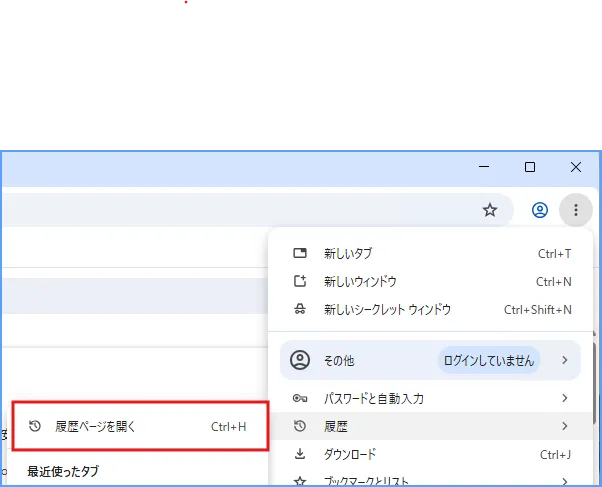Screen dimensions: 602x487
Task: Click the history clock icon beside 履歴
Action: point(300,426)
